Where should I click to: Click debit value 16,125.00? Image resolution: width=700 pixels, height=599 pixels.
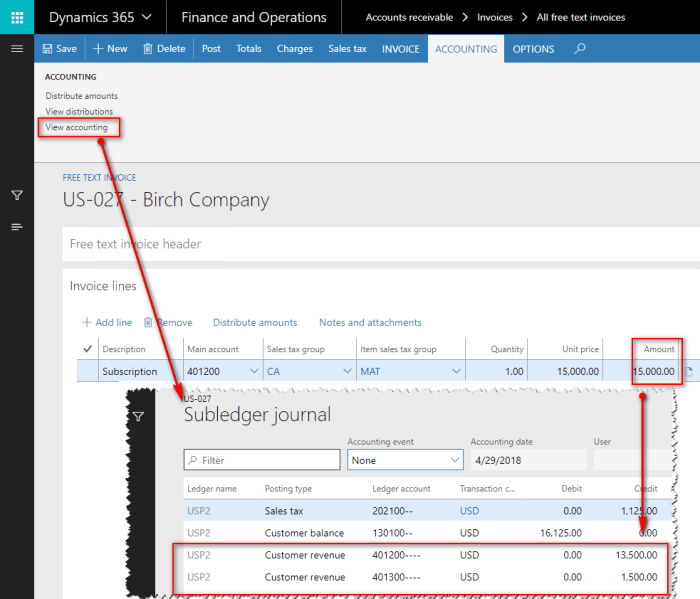561,533
